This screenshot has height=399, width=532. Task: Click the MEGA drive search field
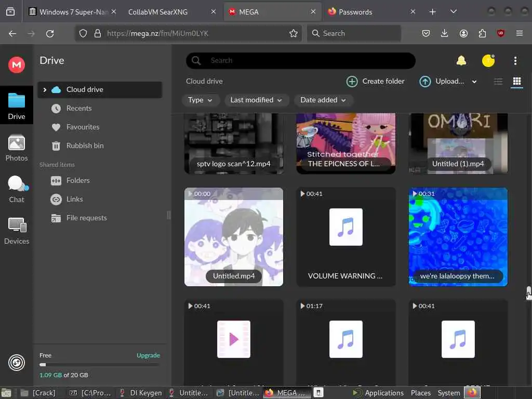coord(301,61)
